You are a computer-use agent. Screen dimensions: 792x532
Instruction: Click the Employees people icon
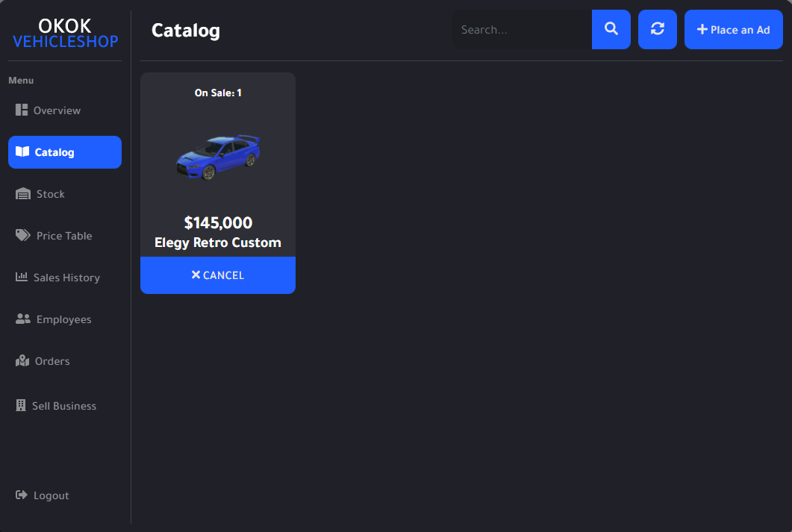(x=23, y=319)
